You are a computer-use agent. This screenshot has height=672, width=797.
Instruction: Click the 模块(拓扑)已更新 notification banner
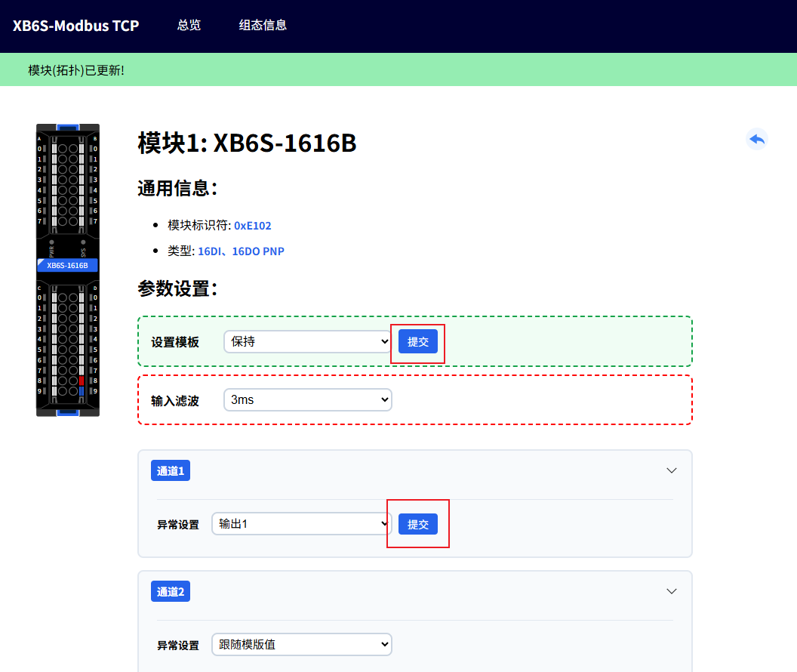tap(75, 70)
